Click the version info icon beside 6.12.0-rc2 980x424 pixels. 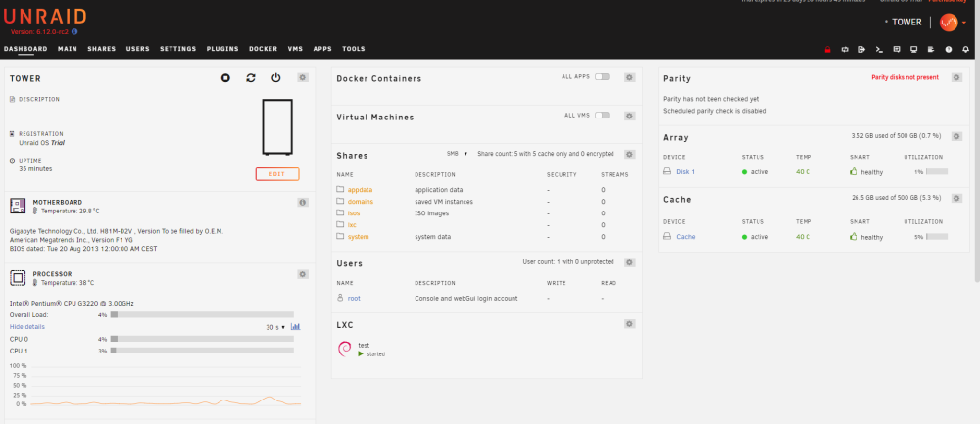[74, 31]
